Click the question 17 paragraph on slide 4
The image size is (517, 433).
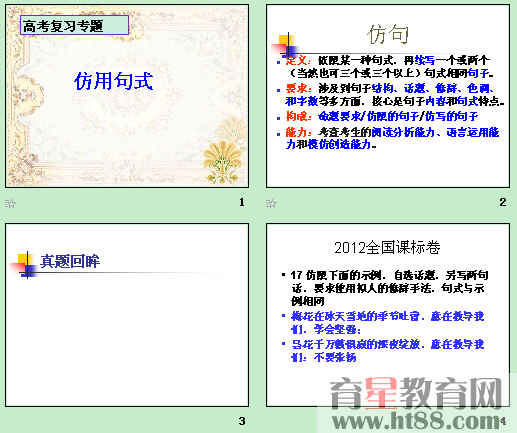tap(389, 288)
